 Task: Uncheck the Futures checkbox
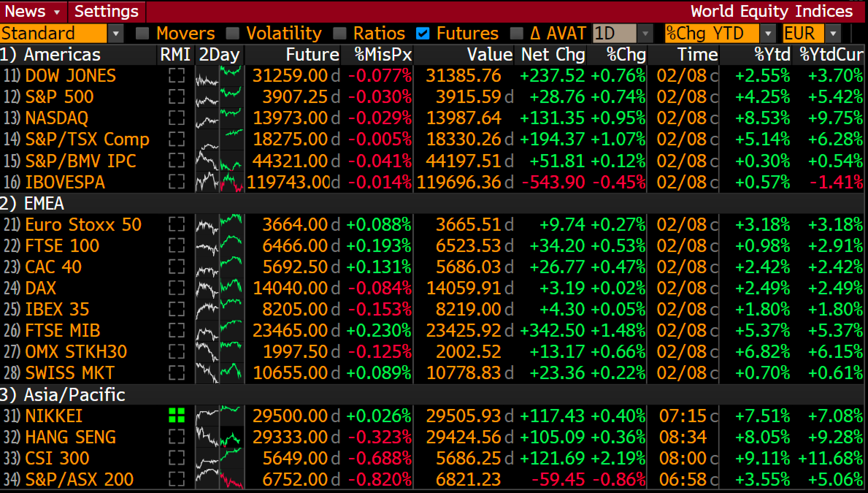(423, 33)
